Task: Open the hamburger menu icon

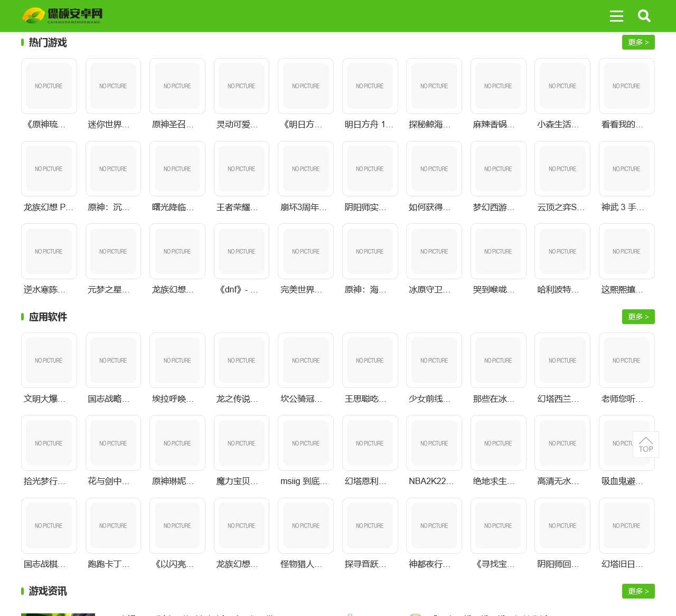Action: (x=616, y=16)
